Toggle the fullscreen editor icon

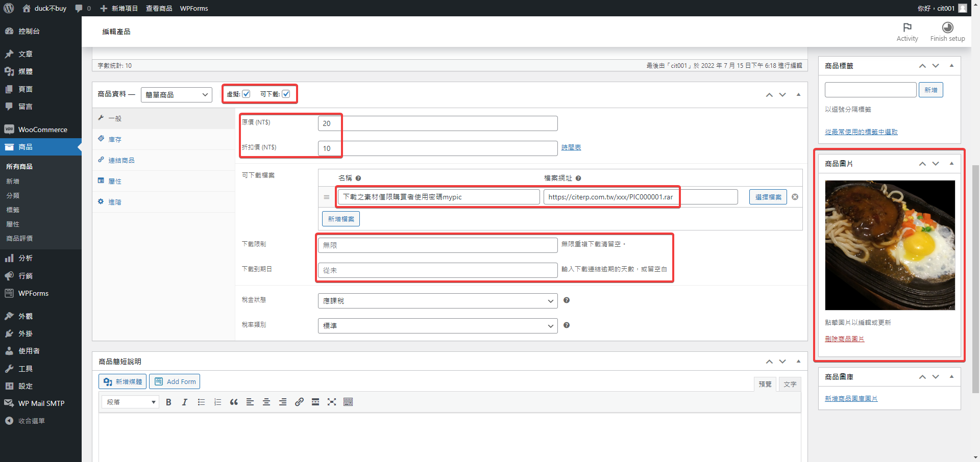pos(332,402)
